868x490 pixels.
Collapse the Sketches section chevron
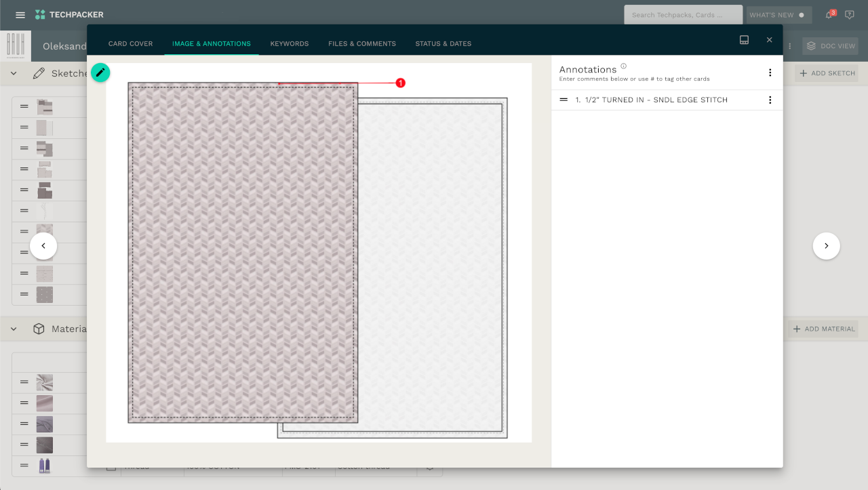tap(14, 73)
